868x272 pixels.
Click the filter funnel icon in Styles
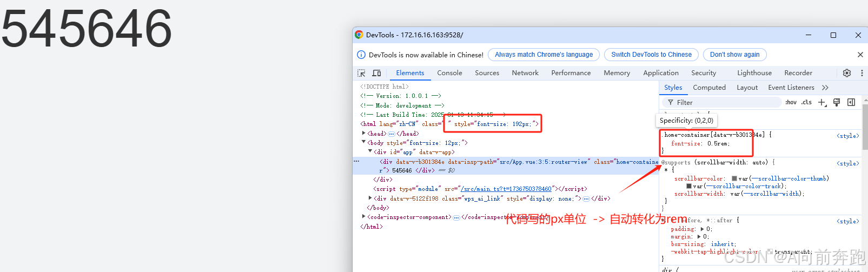tap(671, 102)
